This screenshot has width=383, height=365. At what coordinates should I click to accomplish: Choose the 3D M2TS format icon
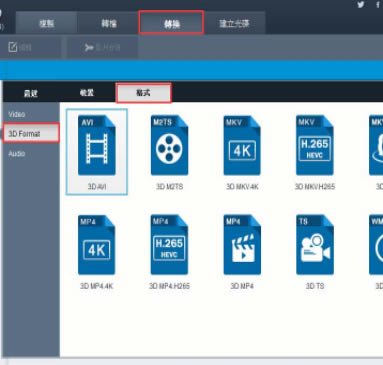169,145
